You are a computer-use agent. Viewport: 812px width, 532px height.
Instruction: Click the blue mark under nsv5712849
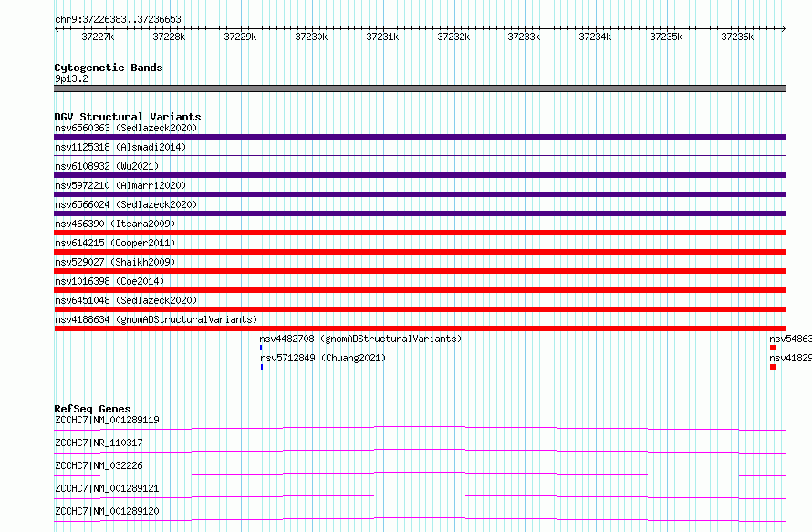pos(262,367)
